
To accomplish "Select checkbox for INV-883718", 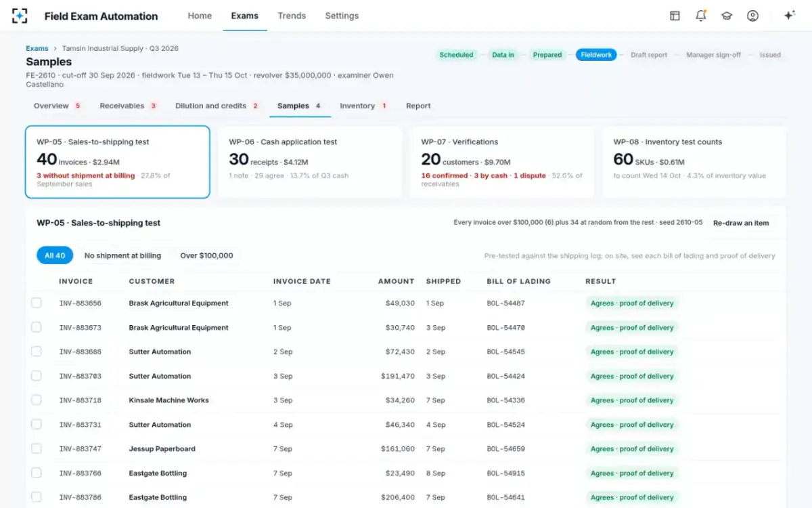I will tap(37, 400).
